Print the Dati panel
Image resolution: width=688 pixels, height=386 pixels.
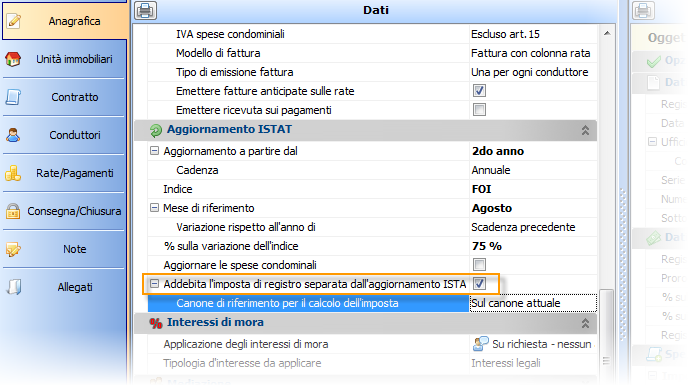(x=145, y=10)
